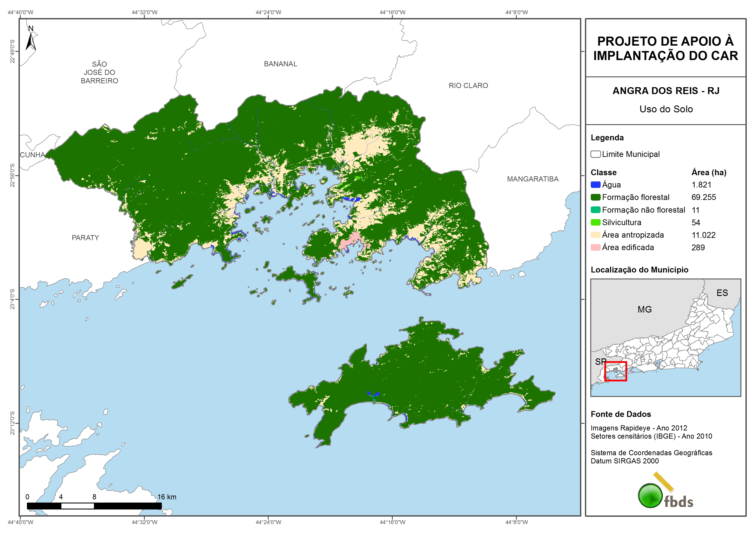The width and height of the screenshot is (756, 534).
Task: Click the SÃO JOSÉ DO BARREIRO label
Action: coord(100,72)
